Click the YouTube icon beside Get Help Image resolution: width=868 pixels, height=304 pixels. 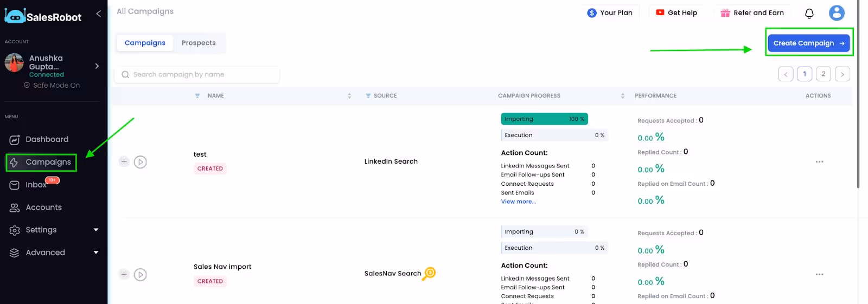coord(660,12)
